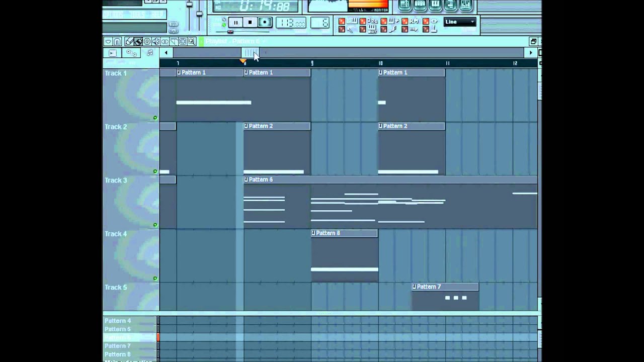Select the magnifier Zoom tool
This screenshot has width=644, height=362.
click(x=192, y=42)
